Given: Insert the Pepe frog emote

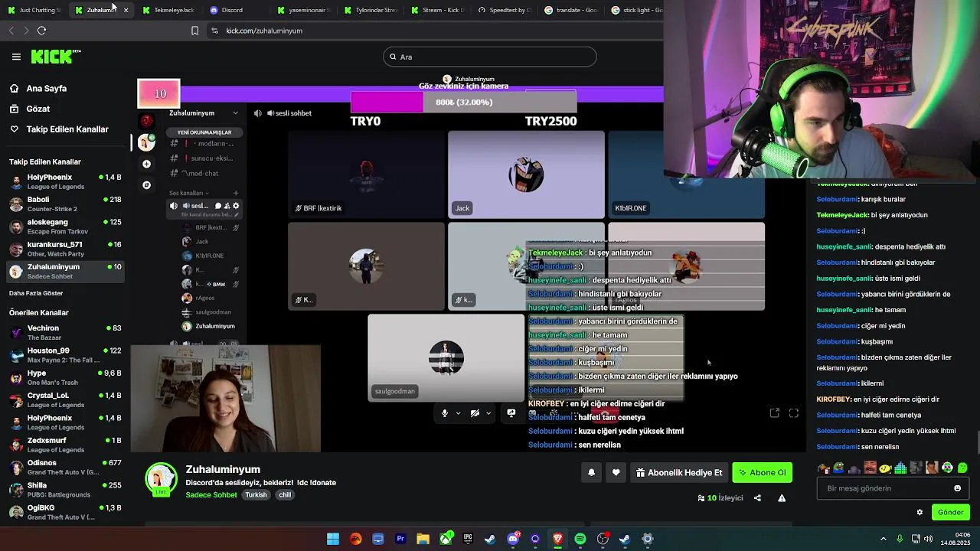Looking at the screenshot, I should (838, 468).
